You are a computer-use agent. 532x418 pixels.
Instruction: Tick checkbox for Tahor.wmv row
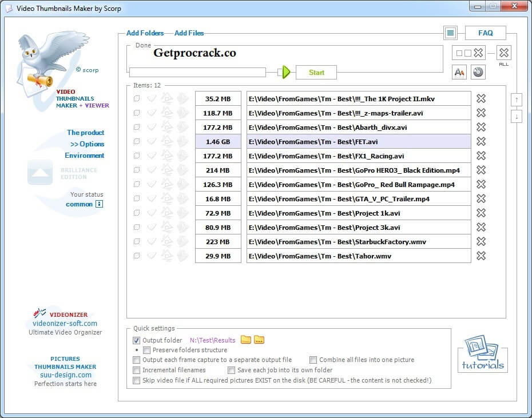pos(136,256)
